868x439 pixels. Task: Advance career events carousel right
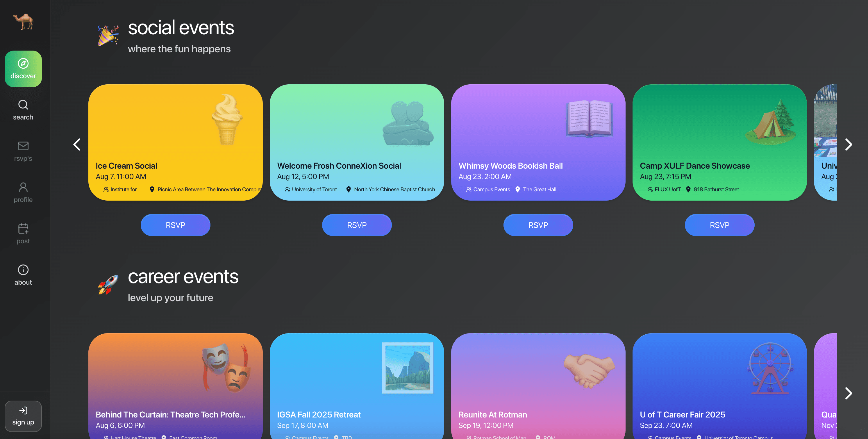tap(848, 393)
